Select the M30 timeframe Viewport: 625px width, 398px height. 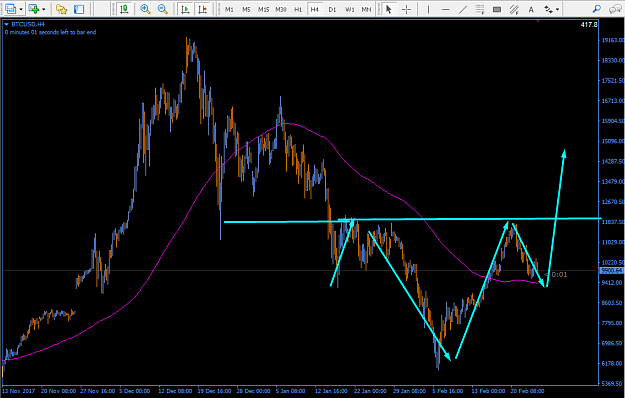[x=281, y=9]
